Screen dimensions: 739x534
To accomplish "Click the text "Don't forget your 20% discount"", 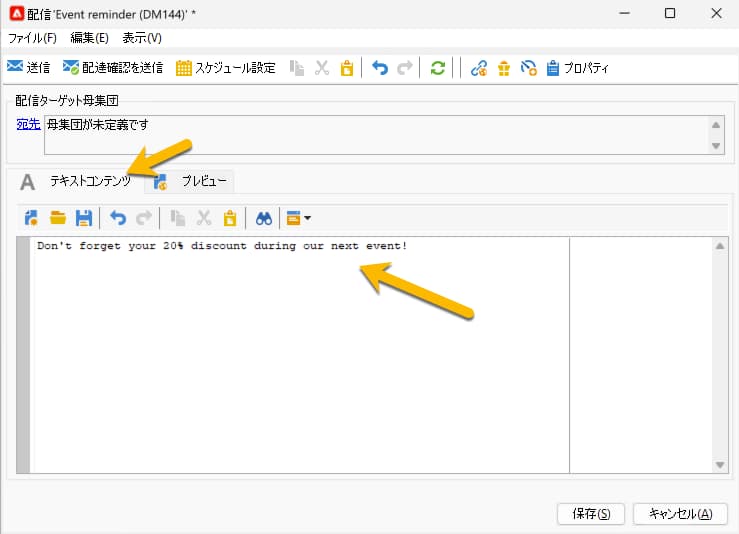I will [x=141, y=246].
